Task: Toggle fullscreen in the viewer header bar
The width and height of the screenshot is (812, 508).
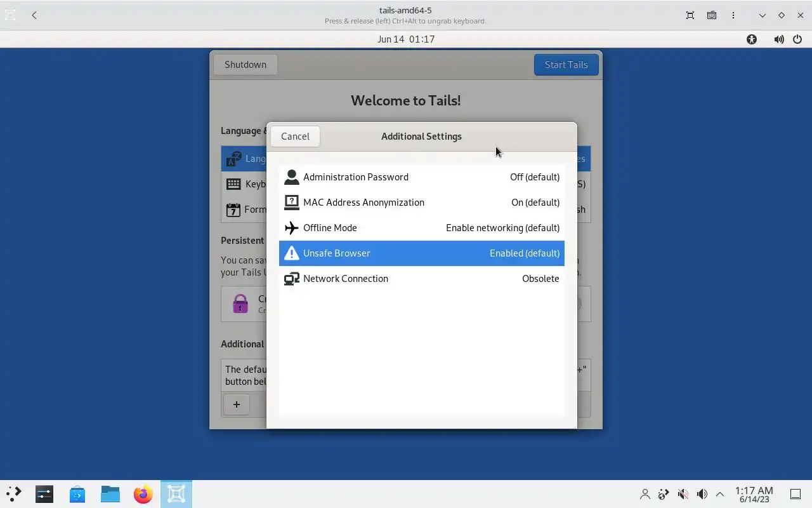Action: click(690, 15)
